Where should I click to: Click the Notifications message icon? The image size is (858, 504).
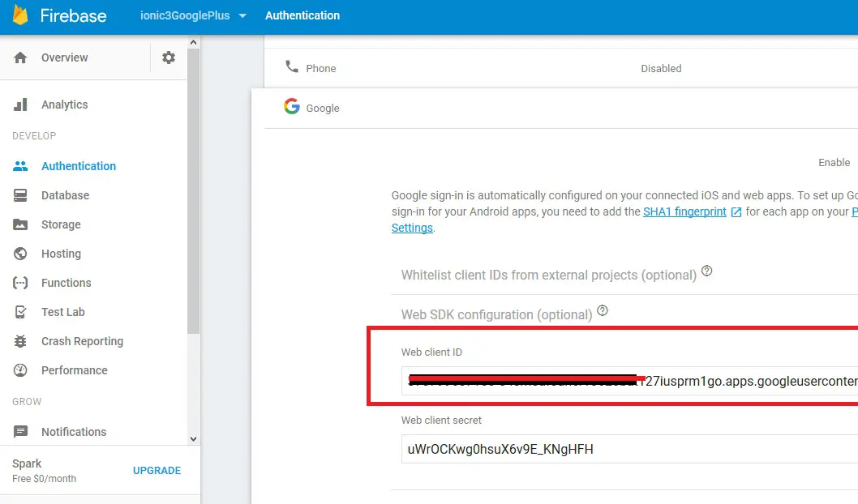click(20, 432)
